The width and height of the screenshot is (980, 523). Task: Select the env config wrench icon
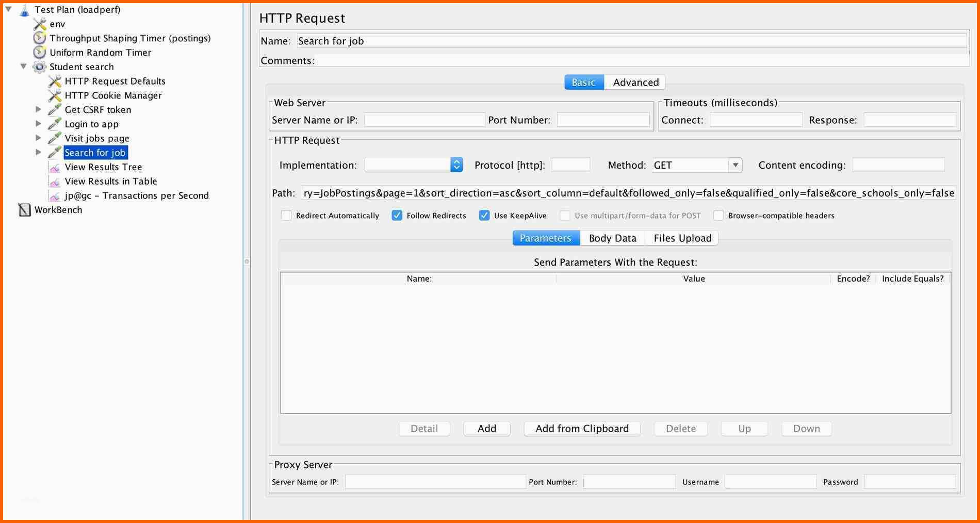tap(40, 24)
